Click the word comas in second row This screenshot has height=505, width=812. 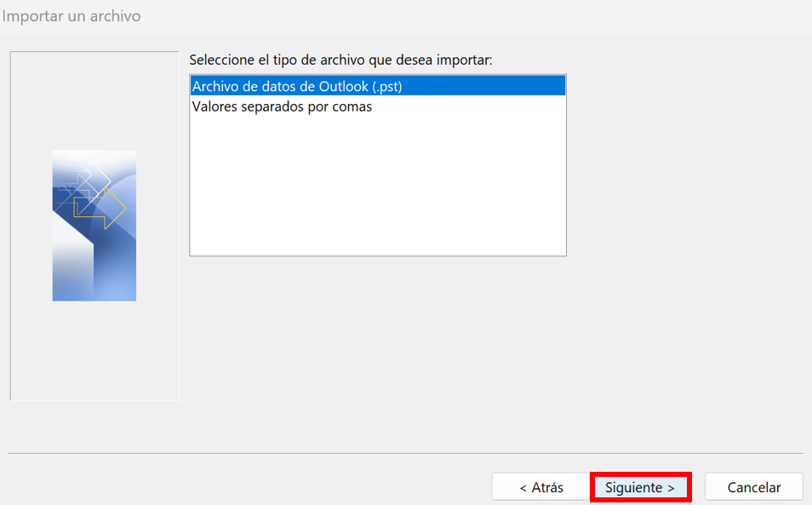point(354,107)
